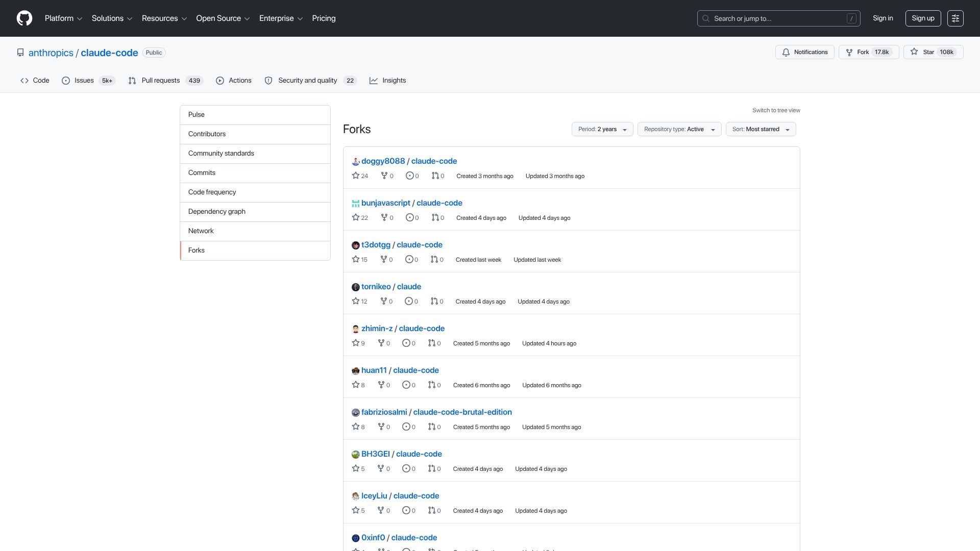Click fabriziosalmi avatar image

(356, 413)
